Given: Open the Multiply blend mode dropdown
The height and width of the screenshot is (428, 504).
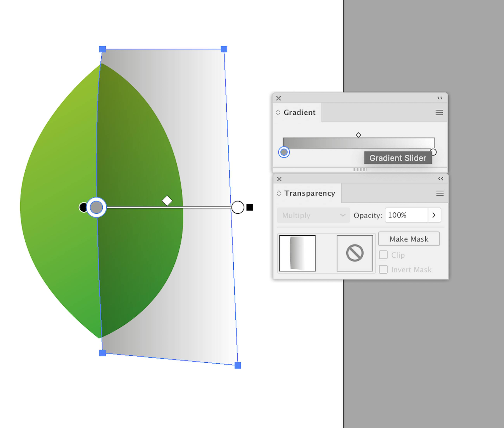Looking at the screenshot, I should click(x=313, y=215).
